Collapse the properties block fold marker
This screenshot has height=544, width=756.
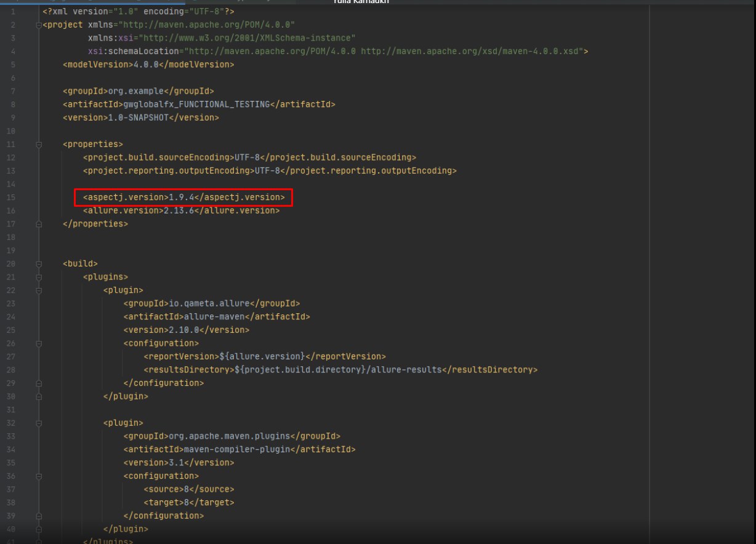[39, 145]
